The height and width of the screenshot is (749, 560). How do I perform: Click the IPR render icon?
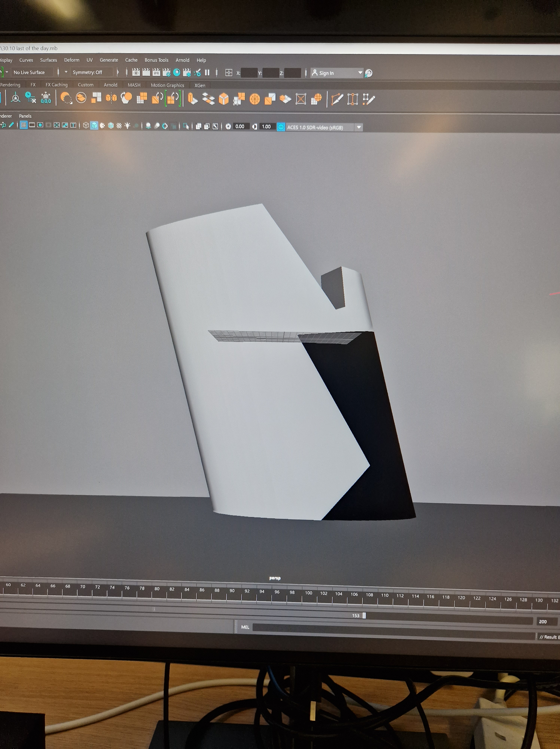pos(156,72)
